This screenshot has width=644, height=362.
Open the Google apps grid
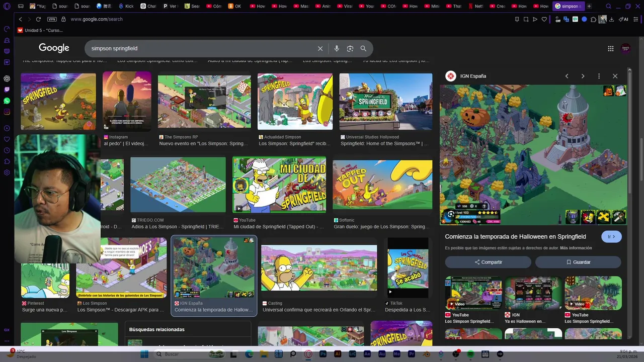click(610, 48)
